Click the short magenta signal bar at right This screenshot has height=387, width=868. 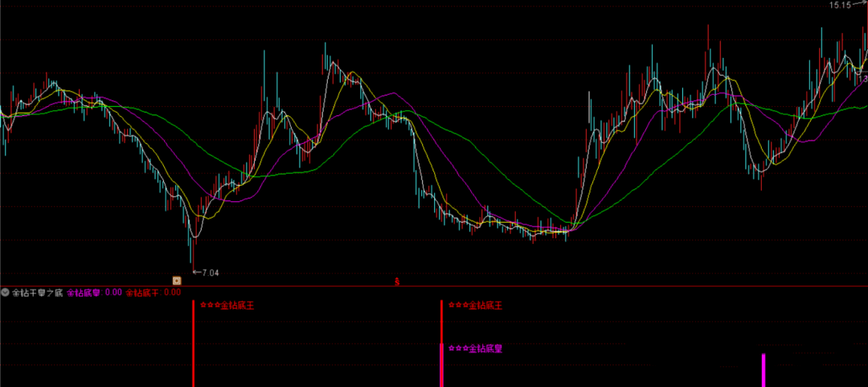(764, 370)
